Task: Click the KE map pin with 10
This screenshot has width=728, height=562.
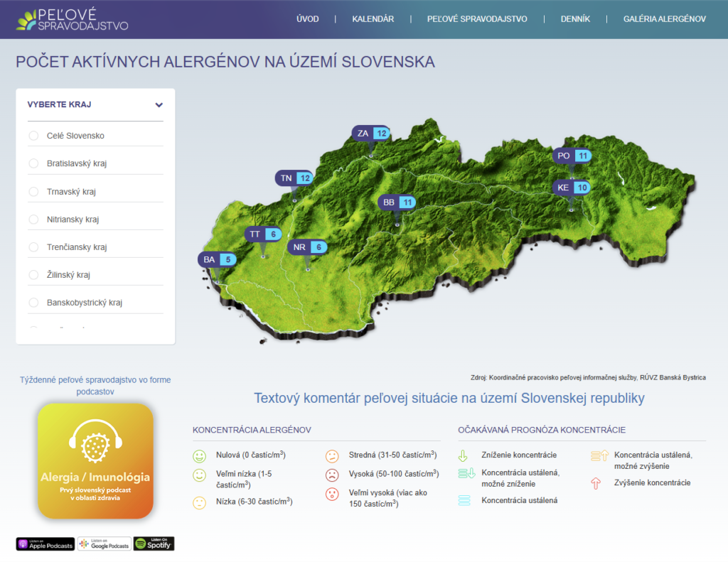Action: click(x=571, y=188)
